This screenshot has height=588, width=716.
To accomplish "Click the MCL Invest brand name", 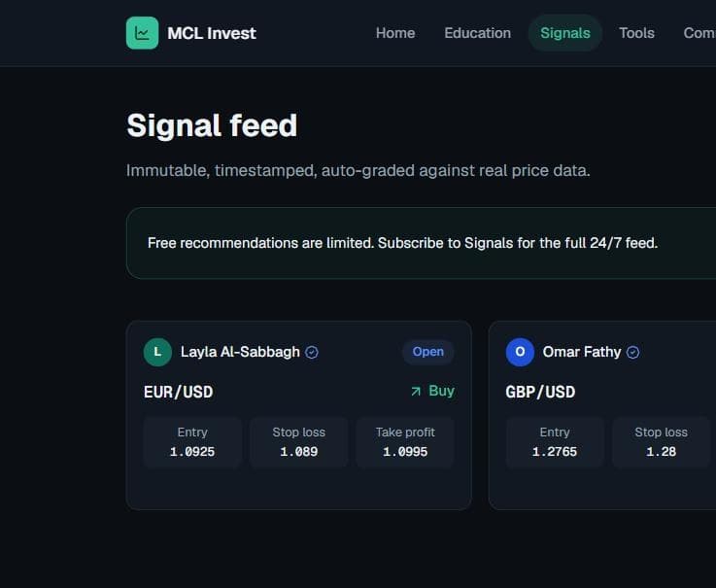I will [x=212, y=33].
